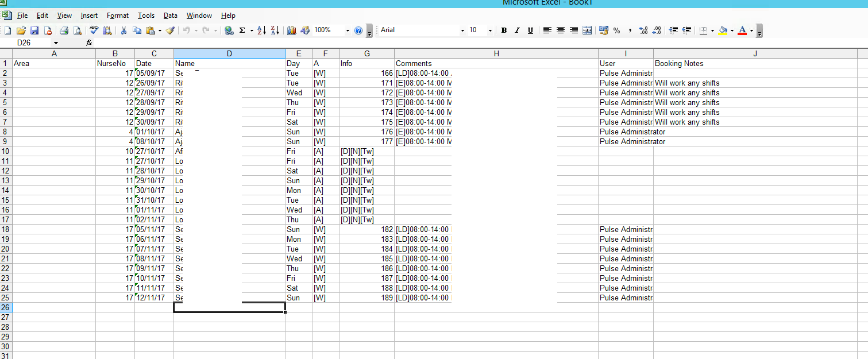
Task: Open Print Preview from the toolbar
Action: click(x=77, y=30)
